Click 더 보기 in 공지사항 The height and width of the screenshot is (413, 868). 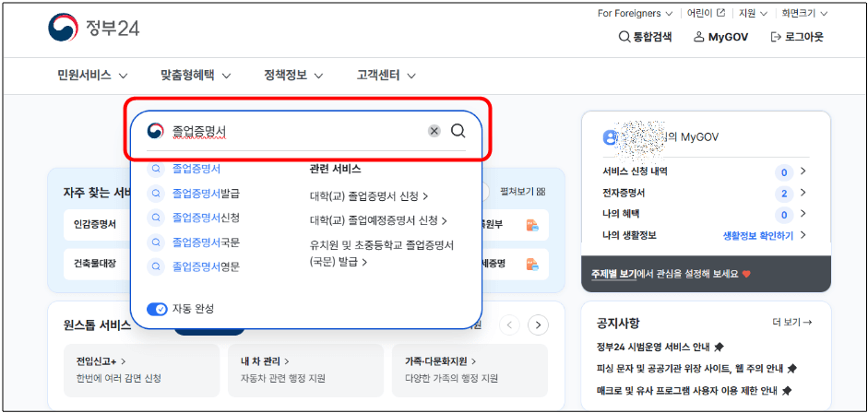click(x=791, y=323)
